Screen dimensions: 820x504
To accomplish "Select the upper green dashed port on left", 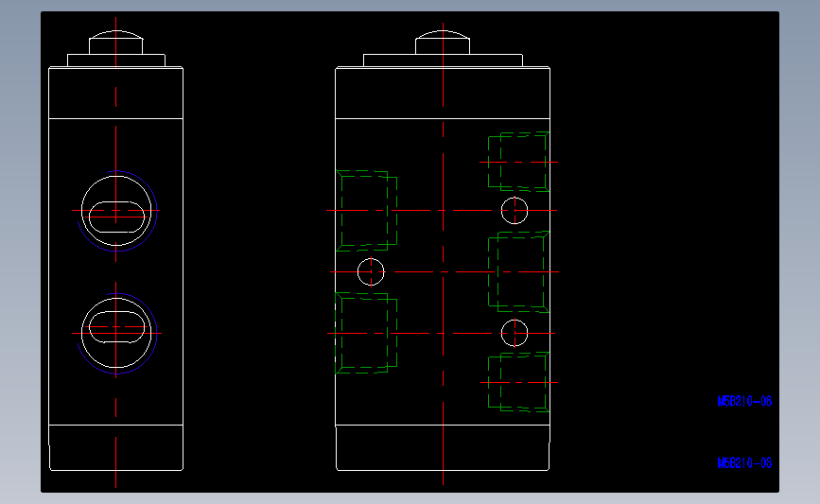I will click(x=366, y=211).
